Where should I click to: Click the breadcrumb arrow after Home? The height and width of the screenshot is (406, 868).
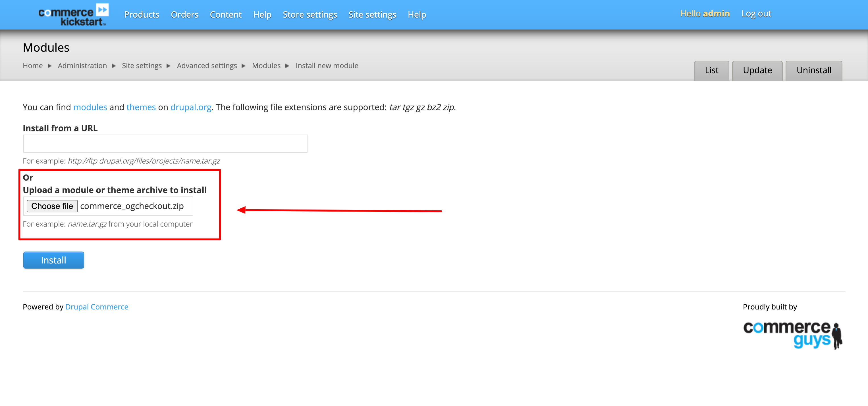[x=49, y=66]
